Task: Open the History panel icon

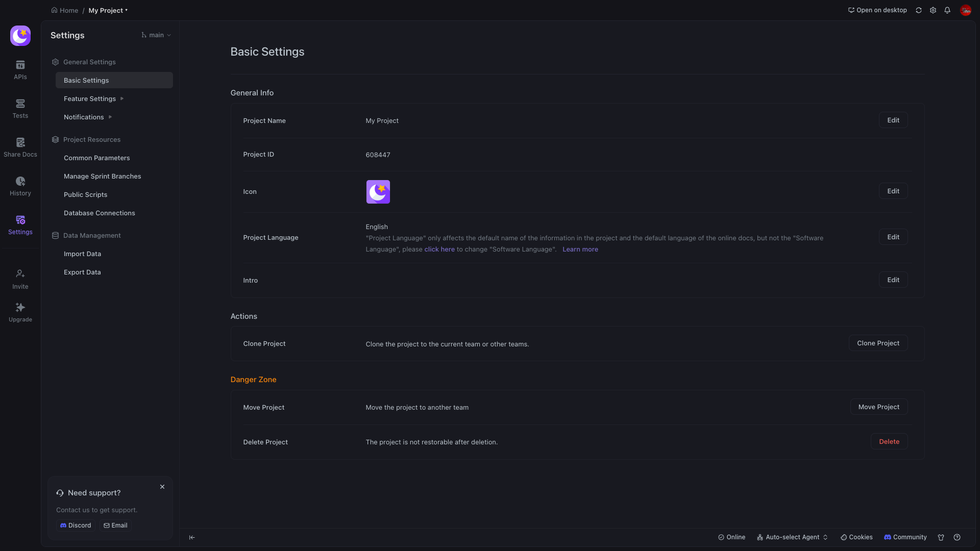Action: click(x=20, y=181)
